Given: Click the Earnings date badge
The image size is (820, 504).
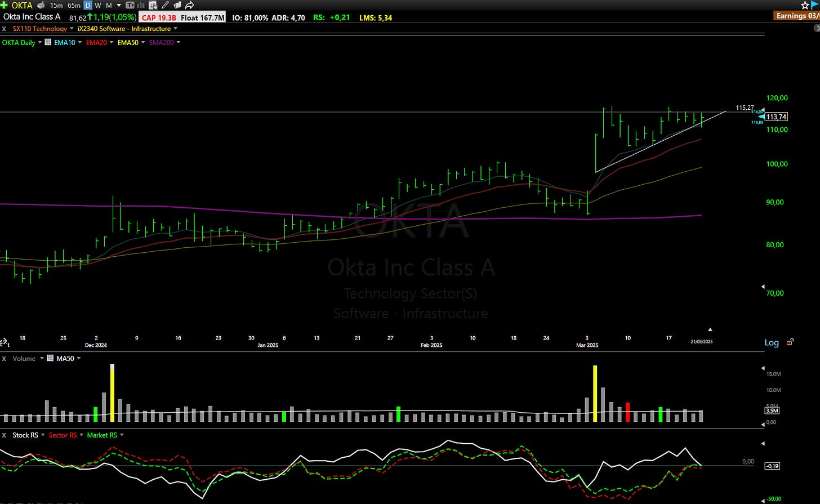Looking at the screenshot, I should tap(796, 16).
